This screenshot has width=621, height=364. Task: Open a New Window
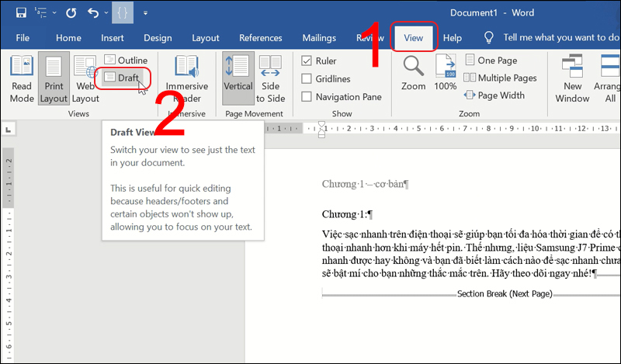(572, 78)
